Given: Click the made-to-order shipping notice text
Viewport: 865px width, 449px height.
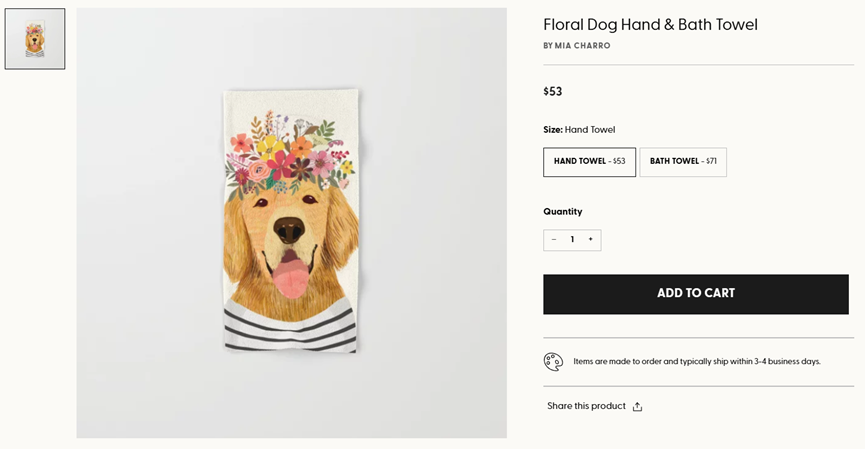Looking at the screenshot, I should point(696,362).
